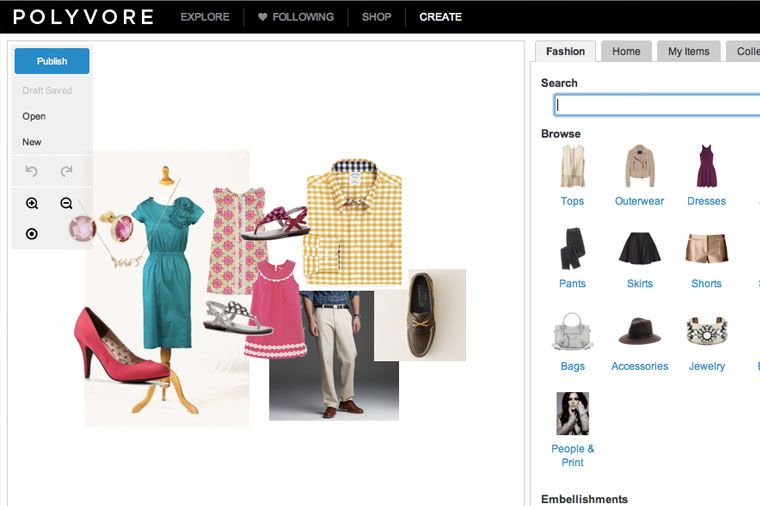Open the Explore menu
Image resolution: width=760 pixels, height=506 pixels.
pos(205,17)
